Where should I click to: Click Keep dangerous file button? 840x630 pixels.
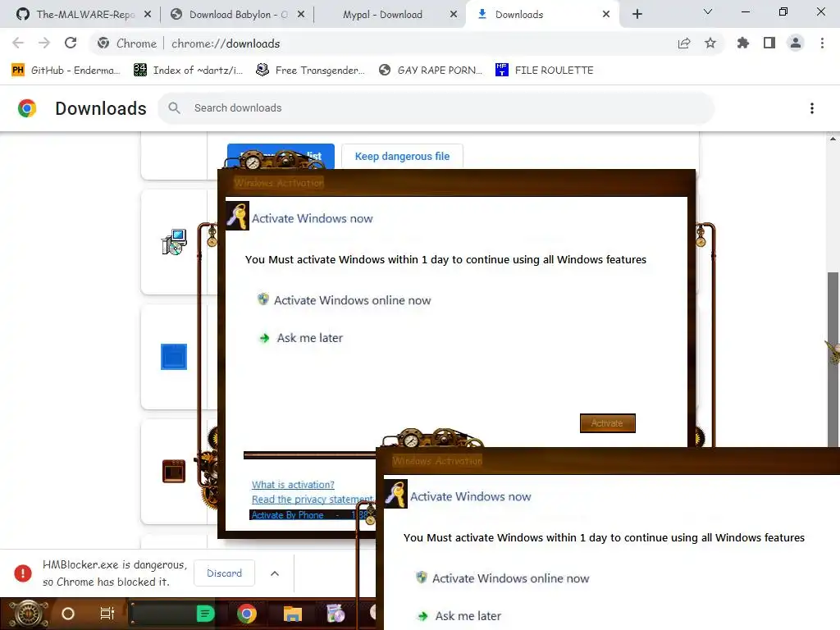click(x=402, y=157)
